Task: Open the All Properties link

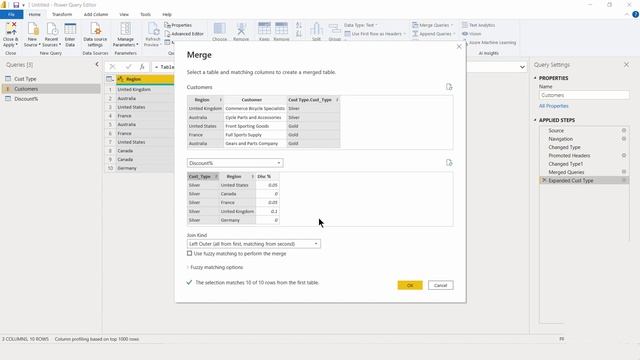Action: (x=553, y=106)
